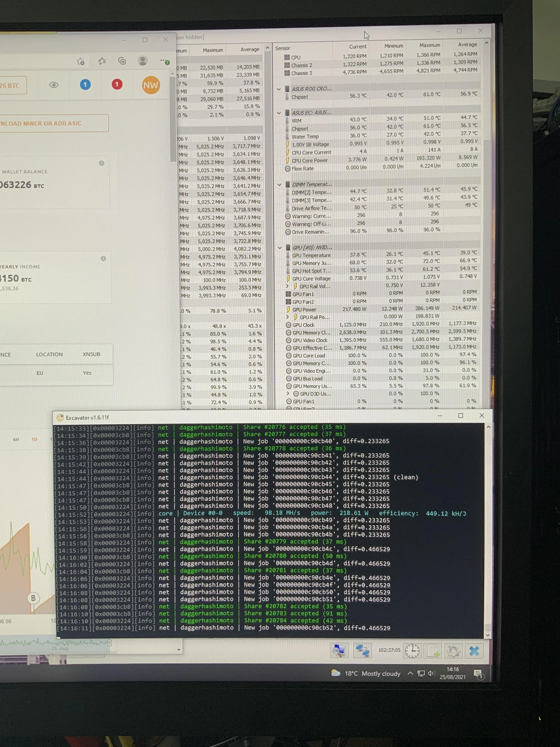Open browser collections icon
The image size is (560, 747).
pyautogui.click(x=122, y=61)
